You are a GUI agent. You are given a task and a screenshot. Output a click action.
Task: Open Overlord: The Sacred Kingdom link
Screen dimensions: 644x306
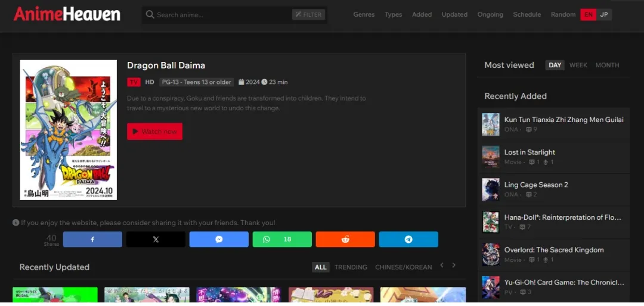553,250
